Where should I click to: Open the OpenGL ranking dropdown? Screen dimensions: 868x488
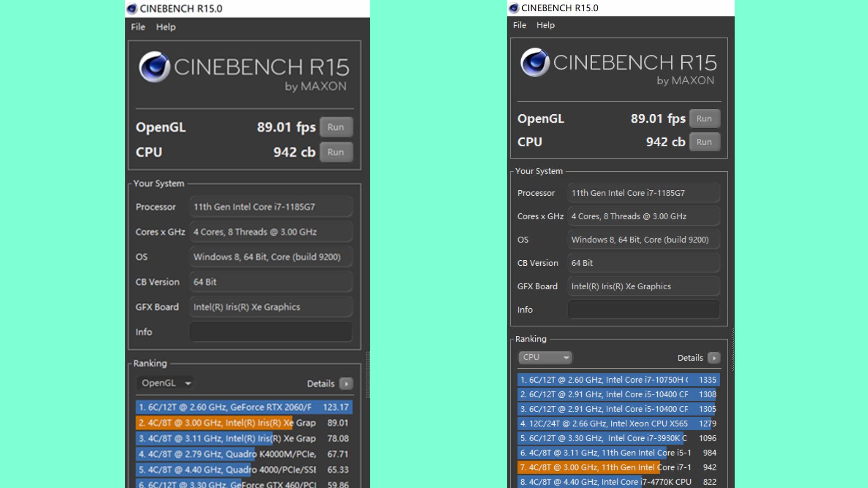click(165, 383)
